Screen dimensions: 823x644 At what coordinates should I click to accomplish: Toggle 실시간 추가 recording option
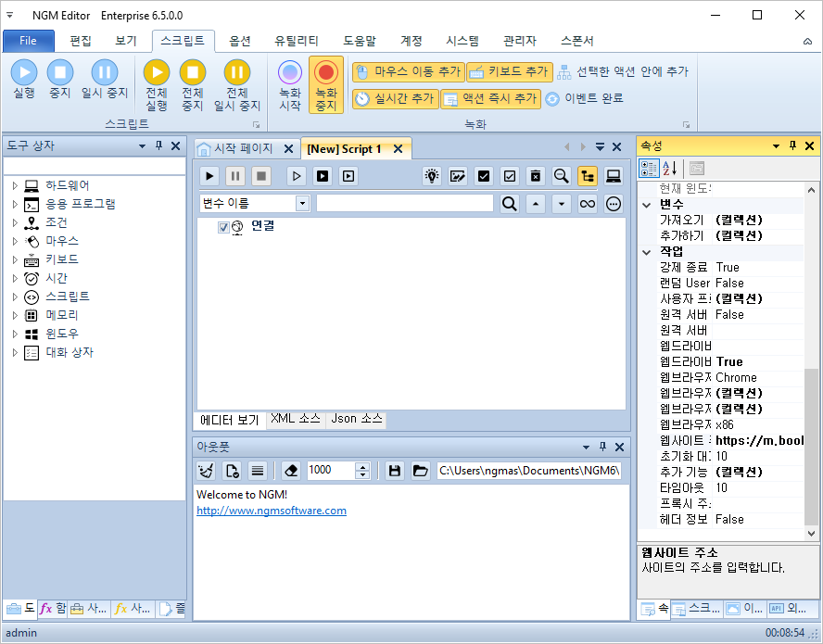[395, 98]
